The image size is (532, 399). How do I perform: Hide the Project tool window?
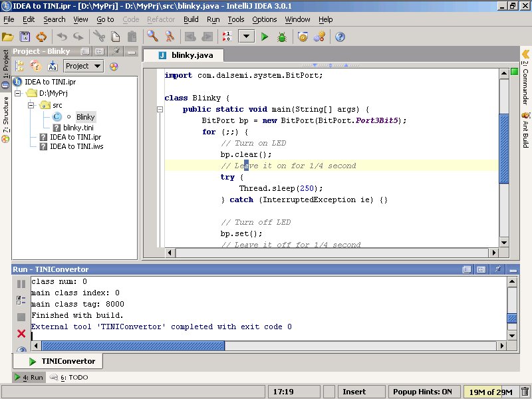point(131,52)
